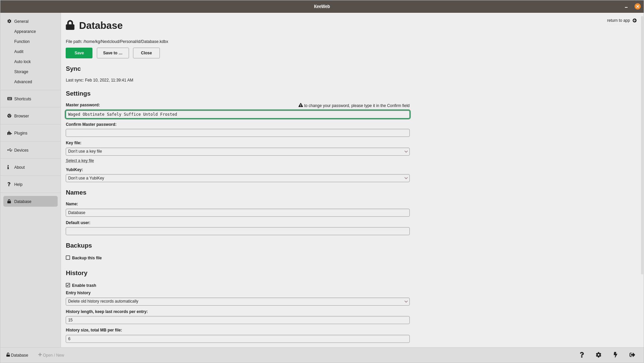
Task: Click the Plugins puzzle piece icon
Action: tap(9, 133)
